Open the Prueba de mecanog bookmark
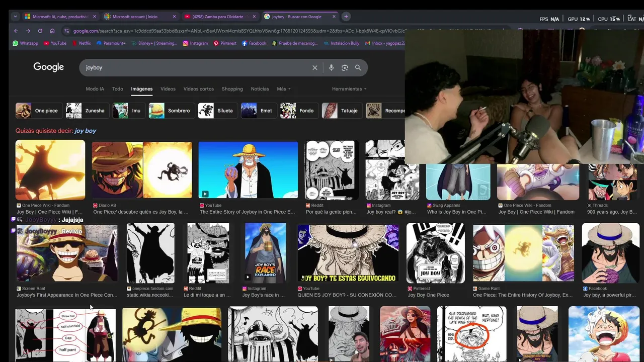 [x=295, y=43]
